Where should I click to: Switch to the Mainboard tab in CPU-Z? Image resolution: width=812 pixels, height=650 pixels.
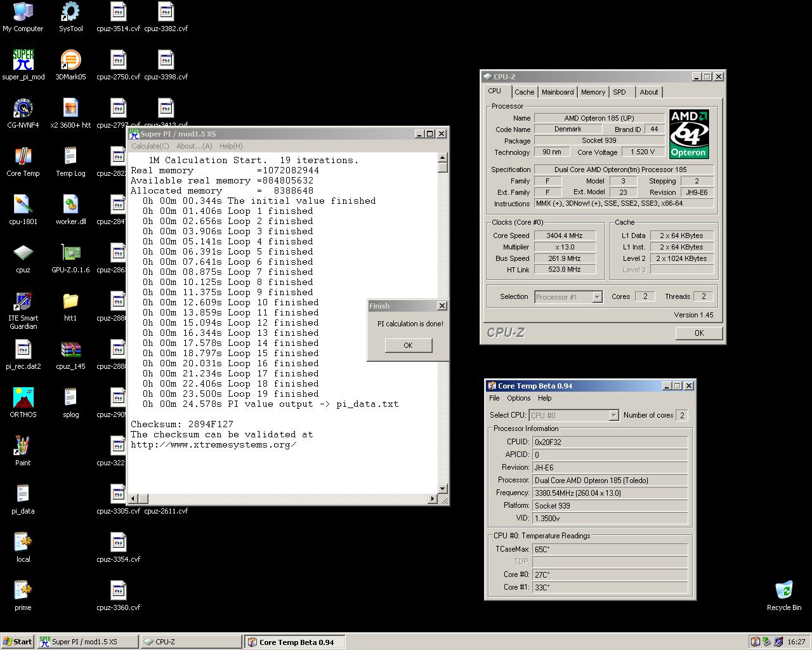pyautogui.click(x=558, y=92)
